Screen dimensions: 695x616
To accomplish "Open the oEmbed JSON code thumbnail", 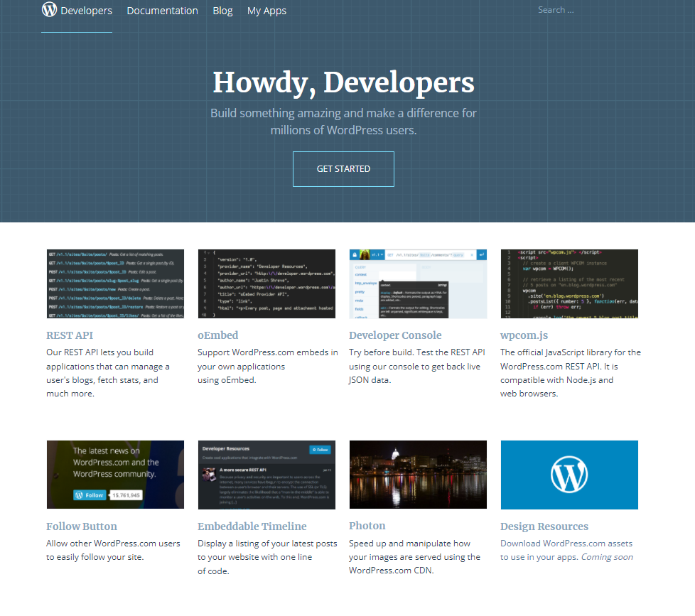I will pyautogui.click(x=266, y=283).
